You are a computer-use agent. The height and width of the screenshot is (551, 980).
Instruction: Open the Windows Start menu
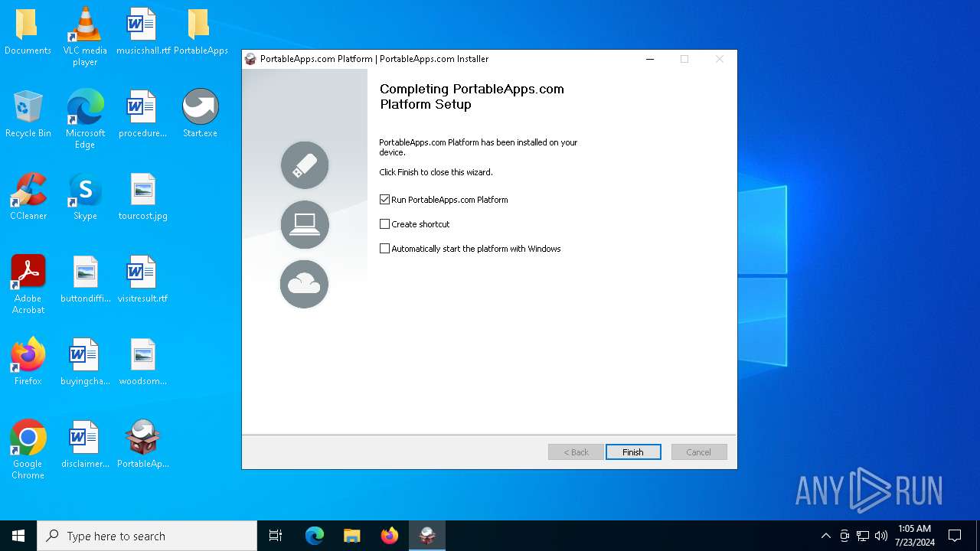(x=18, y=536)
